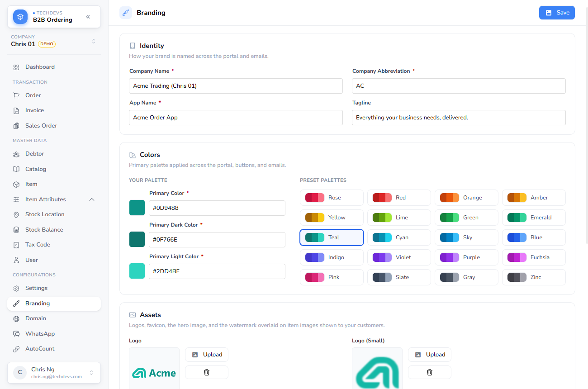Click the Acme logo thumbnail

tap(154, 368)
